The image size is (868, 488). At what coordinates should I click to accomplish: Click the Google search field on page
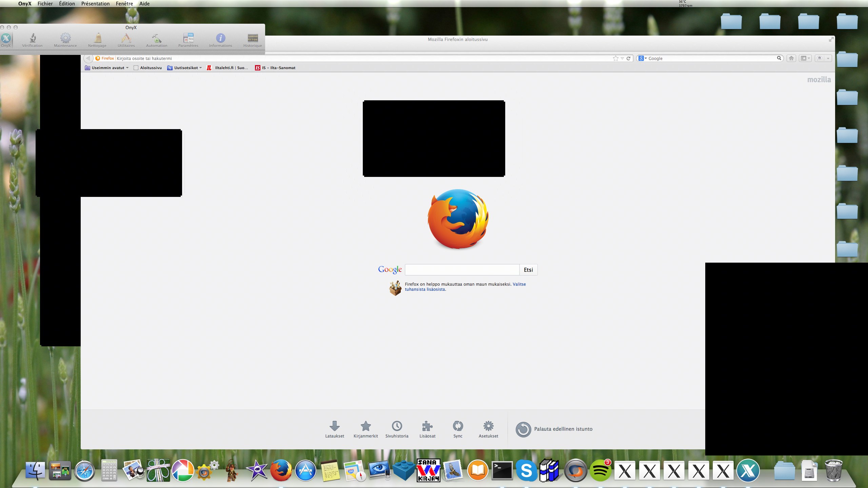(x=462, y=270)
